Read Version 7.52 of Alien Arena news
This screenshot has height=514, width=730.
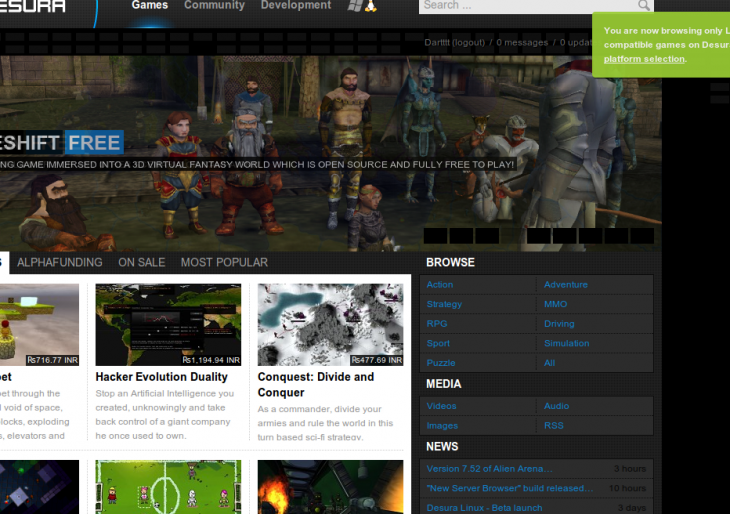pos(489,469)
